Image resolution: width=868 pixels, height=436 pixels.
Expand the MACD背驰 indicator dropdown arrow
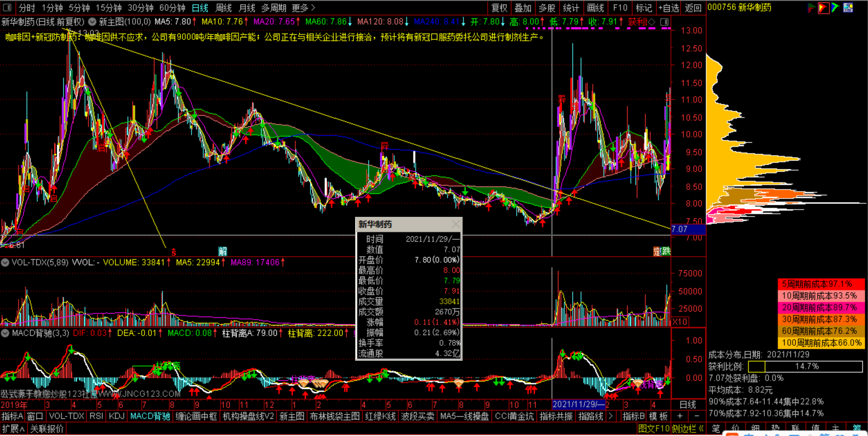6,333
